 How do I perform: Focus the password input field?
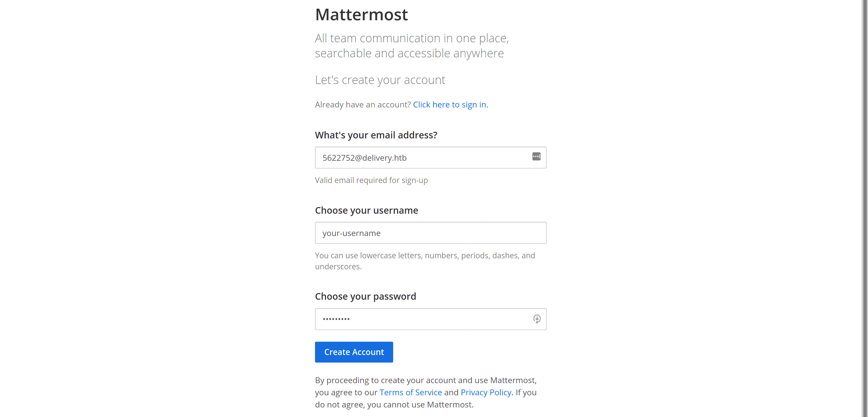[x=431, y=319]
